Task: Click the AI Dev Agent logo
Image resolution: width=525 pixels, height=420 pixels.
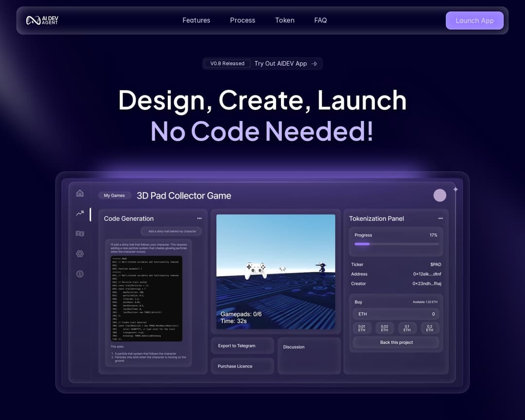Action: [42, 20]
